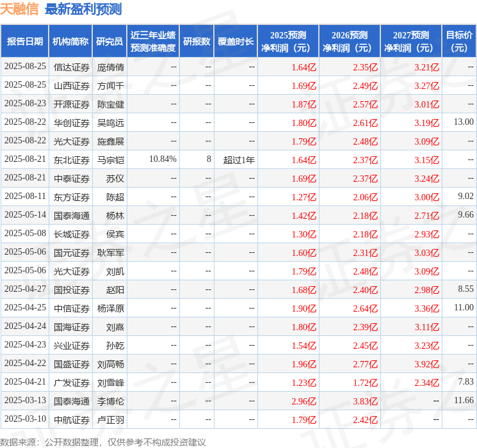Select analyst 耿军军 cell

pyautogui.click(x=111, y=253)
